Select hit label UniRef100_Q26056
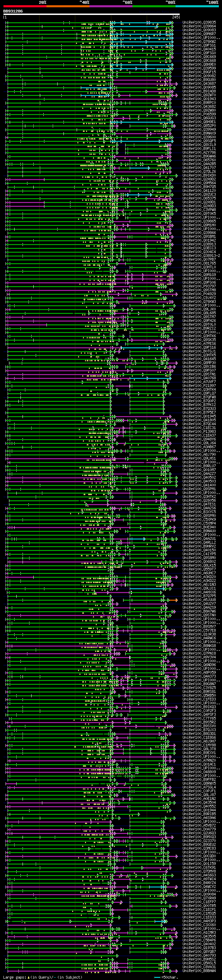Screen dimensions: 222x980 [x=199, y=500]
